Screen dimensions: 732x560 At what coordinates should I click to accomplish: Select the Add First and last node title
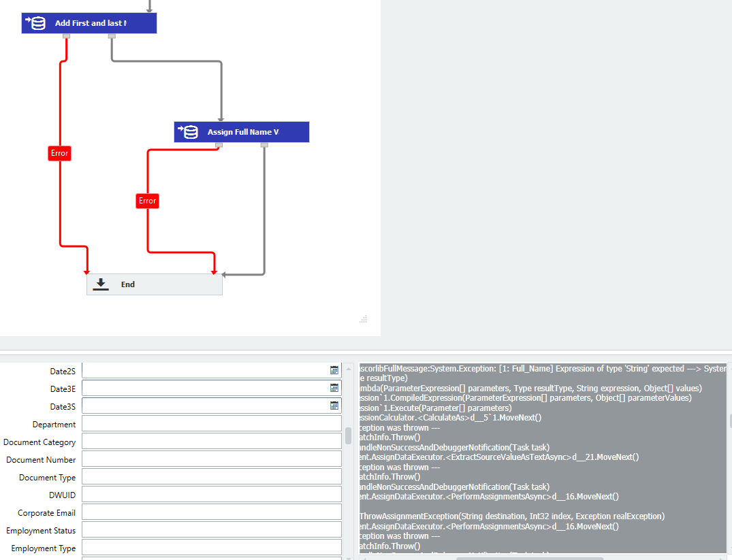(91, 23)
